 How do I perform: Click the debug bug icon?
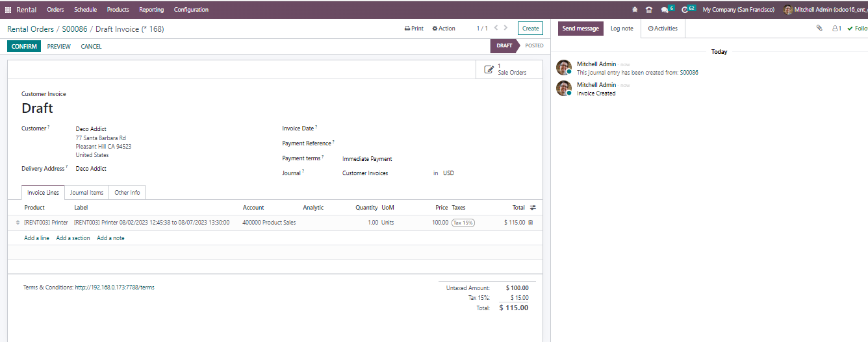(x=635, y=10)
